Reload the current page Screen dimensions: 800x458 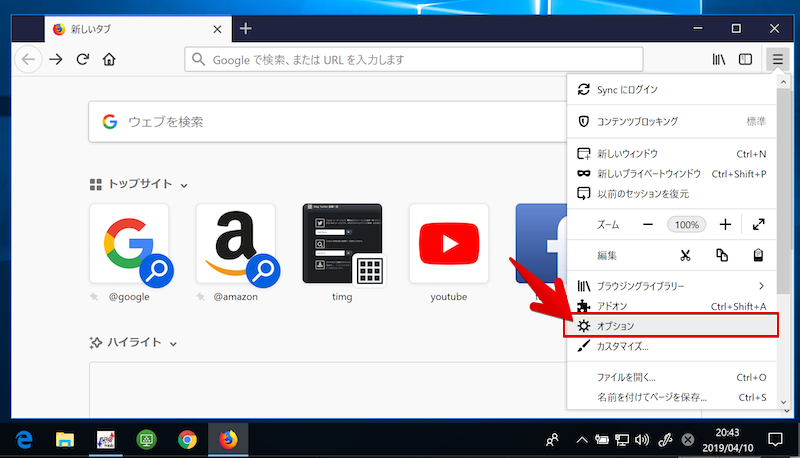tap(83, 59)
